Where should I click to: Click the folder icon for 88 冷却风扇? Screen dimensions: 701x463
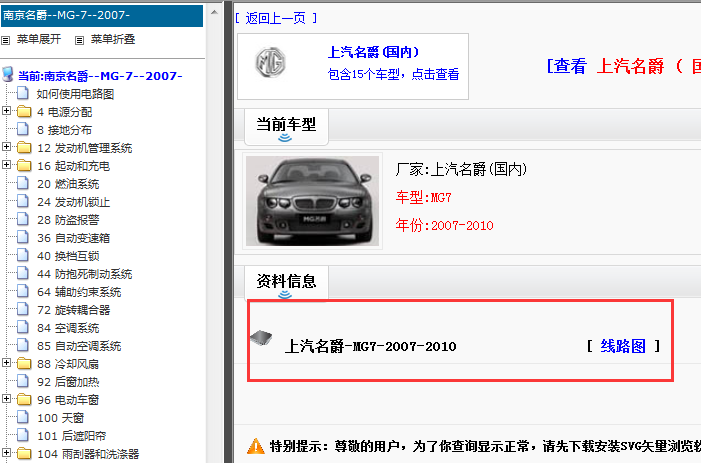click(24, 363)
